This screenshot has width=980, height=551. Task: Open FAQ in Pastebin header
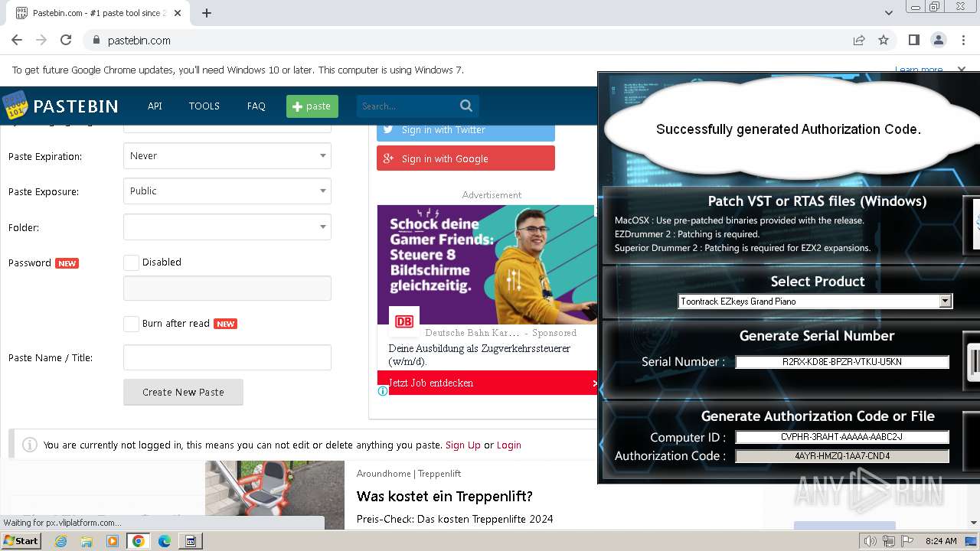click(256, 106)
